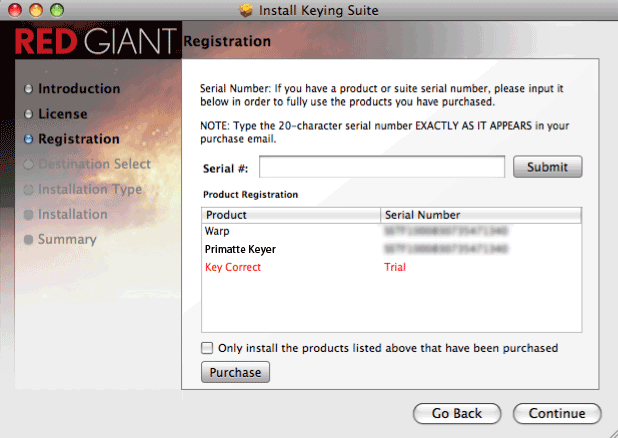Image resolution: width=618 pixels, height=438 pixels.
Task: Click the blurred serial for Primatte Keyer
Action: [x=446, y=249]
